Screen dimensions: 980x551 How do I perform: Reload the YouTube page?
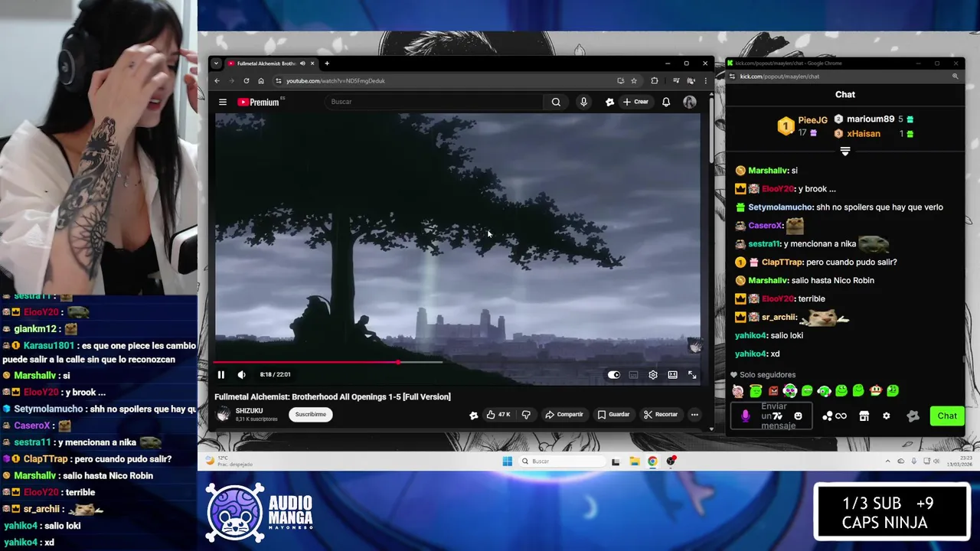247,80
